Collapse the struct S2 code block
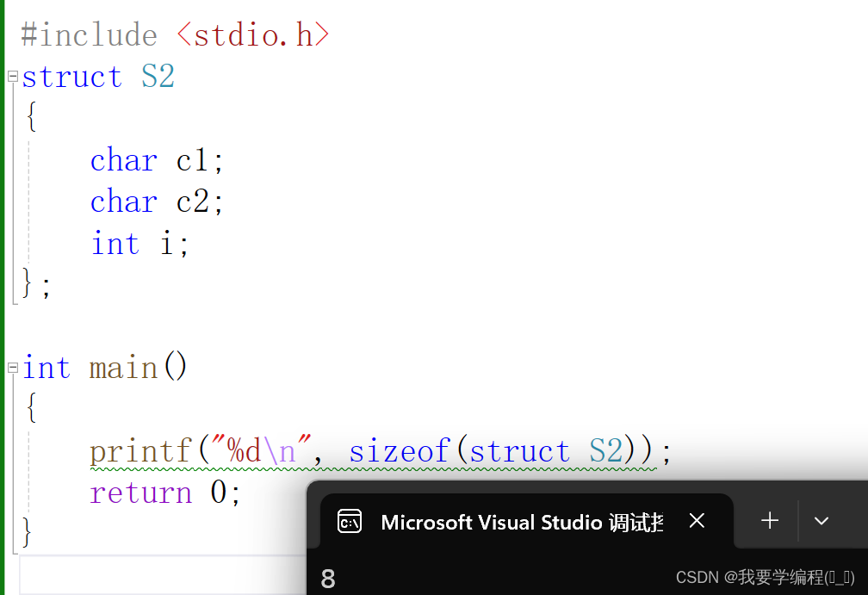 tap(12, 76)
